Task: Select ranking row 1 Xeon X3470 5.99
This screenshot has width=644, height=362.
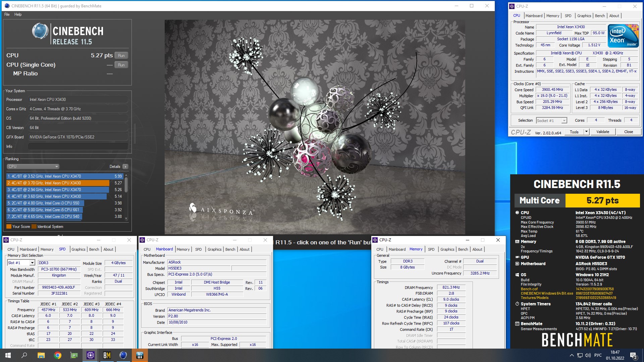Action: [65, 176]
